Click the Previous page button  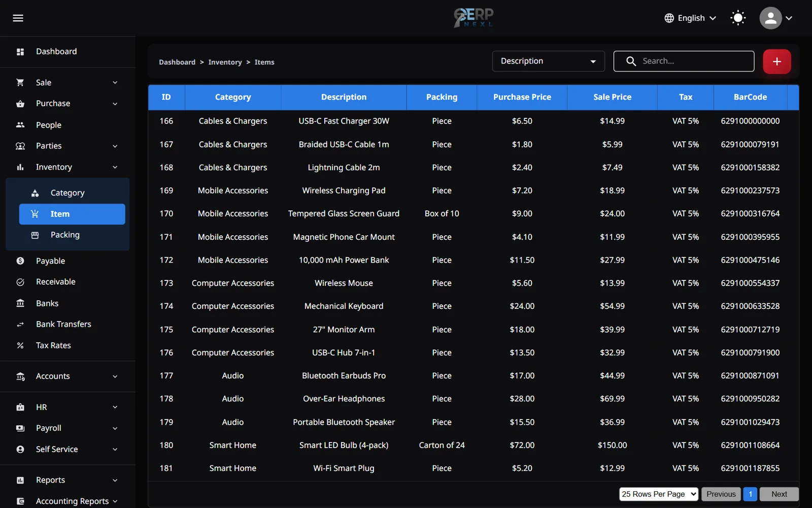coord(721,494)
